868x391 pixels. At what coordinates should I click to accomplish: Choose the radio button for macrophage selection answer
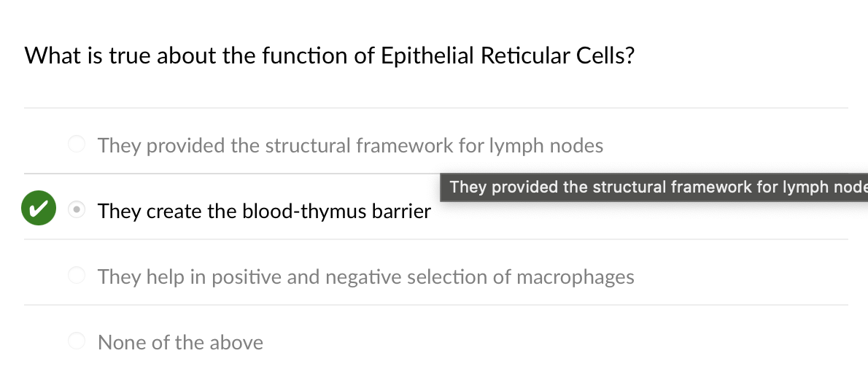point(77,276)
